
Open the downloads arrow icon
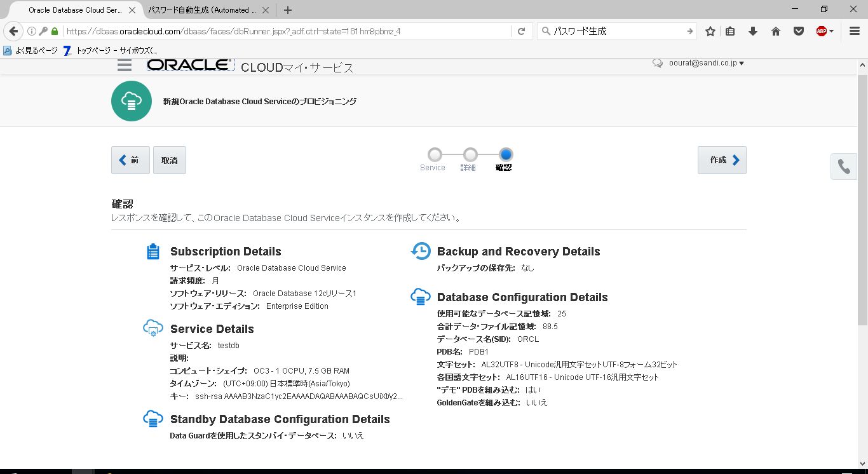point(753,31)
